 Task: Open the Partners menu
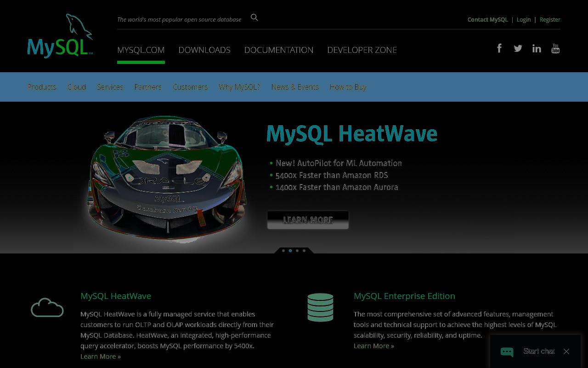point(148,87)
